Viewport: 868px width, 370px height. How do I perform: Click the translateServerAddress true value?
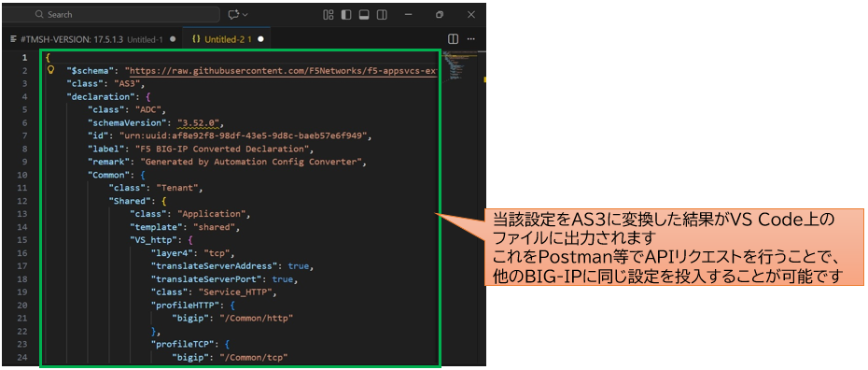pyautogui.click(x=299, y=265)
